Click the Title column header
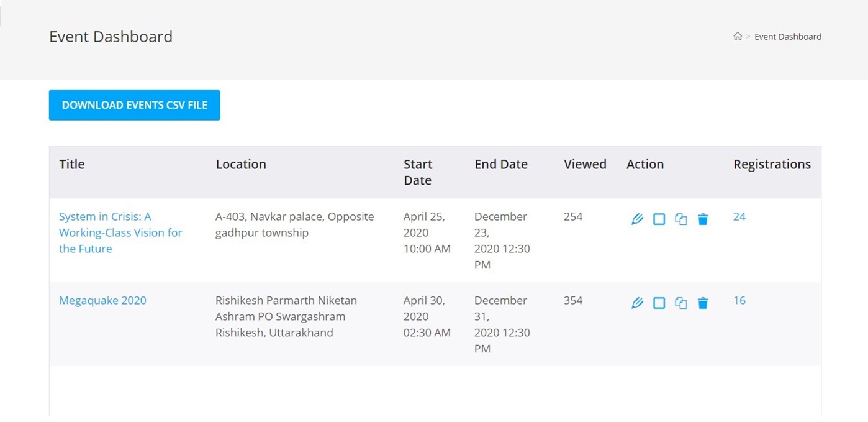The height and width of the screenshot is (422, 868). pos(72,164)
